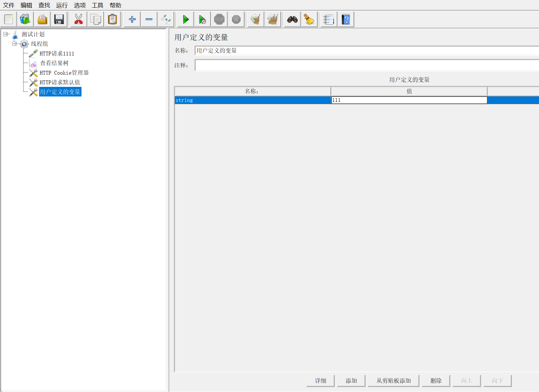
Task: Select 用户定义的变量 in the tree
Action: click(x=60, y=92)
